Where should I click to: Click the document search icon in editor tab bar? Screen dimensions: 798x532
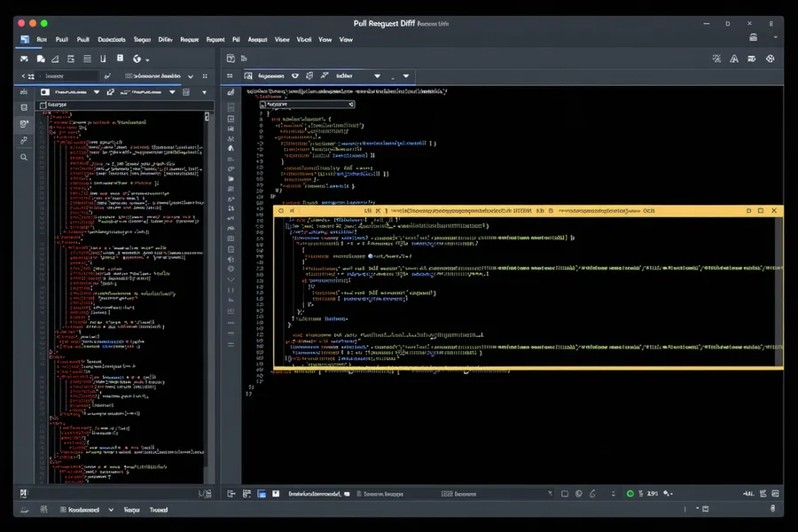click(x=248, y=76)
